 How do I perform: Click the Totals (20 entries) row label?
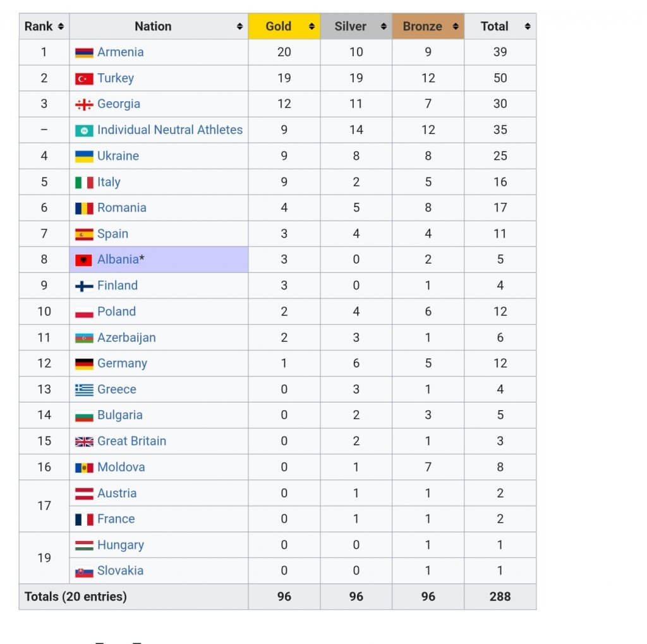click(x=75, y=597)
